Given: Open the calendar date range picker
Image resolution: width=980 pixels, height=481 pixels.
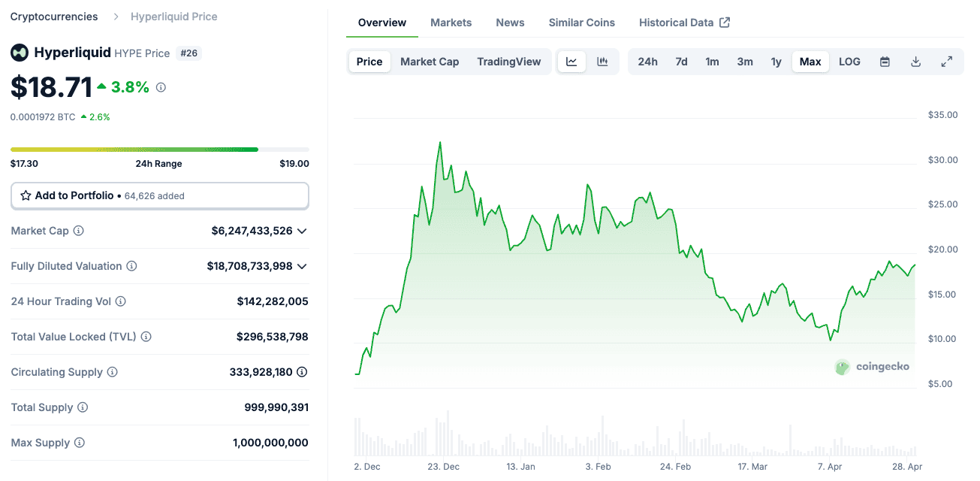Looking at the screenshot, I should pos(885,62).
